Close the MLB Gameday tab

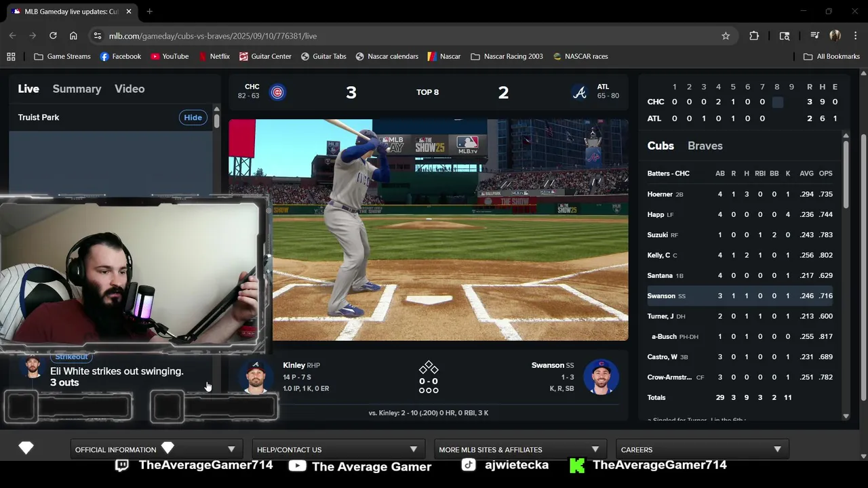coord(129,12)
